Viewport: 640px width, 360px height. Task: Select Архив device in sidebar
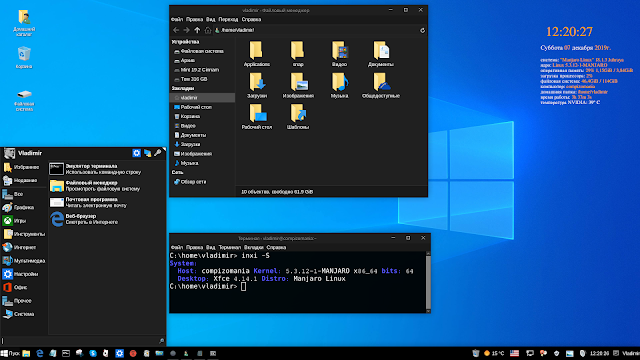[202, 60]
